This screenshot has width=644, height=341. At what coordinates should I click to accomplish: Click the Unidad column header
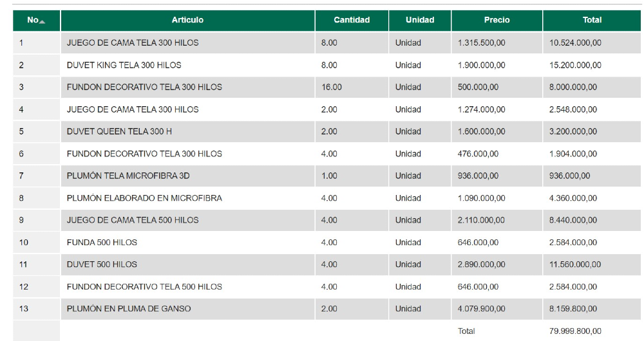420,20
